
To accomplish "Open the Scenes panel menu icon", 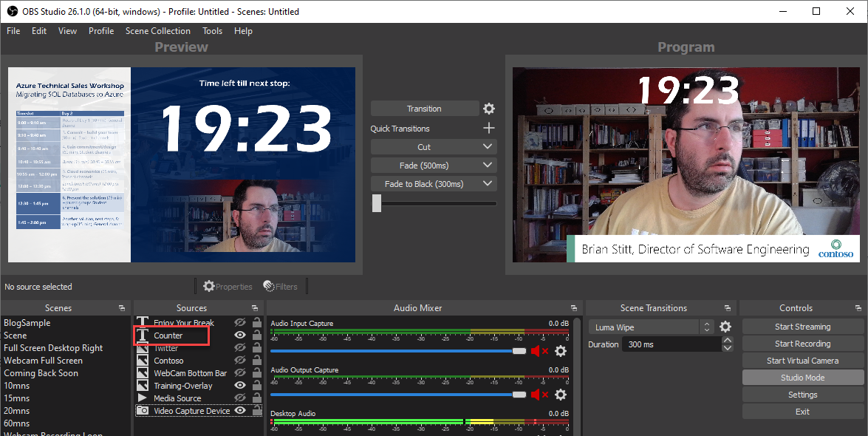I will pos(122,308).
